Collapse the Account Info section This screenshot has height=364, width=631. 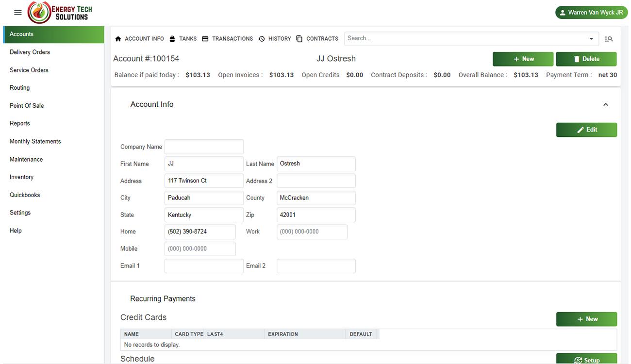(x=606, y=105)
